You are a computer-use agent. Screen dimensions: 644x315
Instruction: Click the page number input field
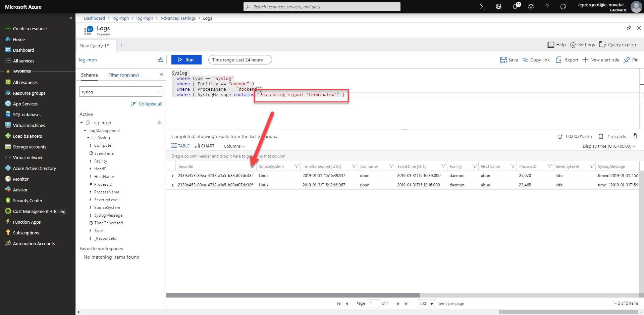coord(373,304)
